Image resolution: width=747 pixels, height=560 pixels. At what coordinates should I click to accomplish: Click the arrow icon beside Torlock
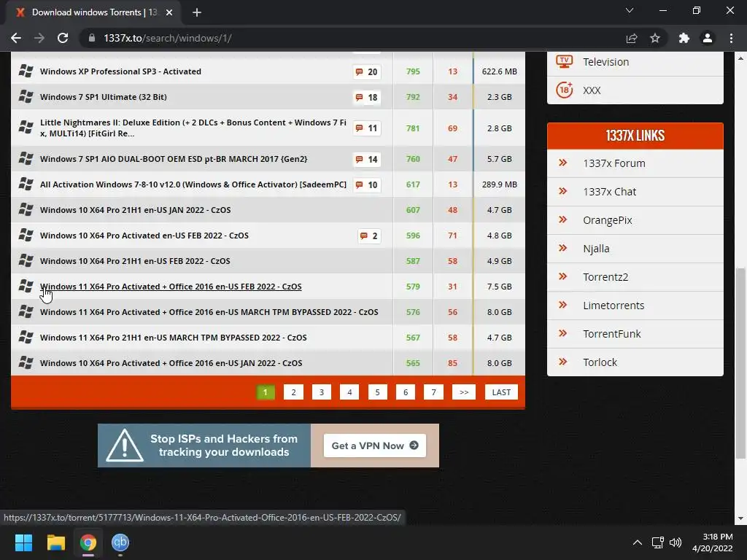click(x=562, y=362)
